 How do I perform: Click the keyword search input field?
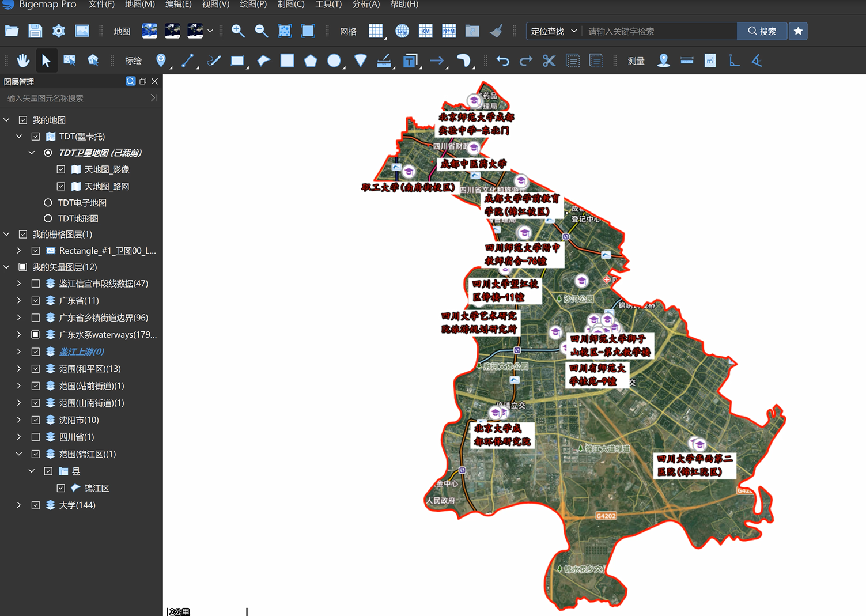pyautogui.click(x=659, y=31)
